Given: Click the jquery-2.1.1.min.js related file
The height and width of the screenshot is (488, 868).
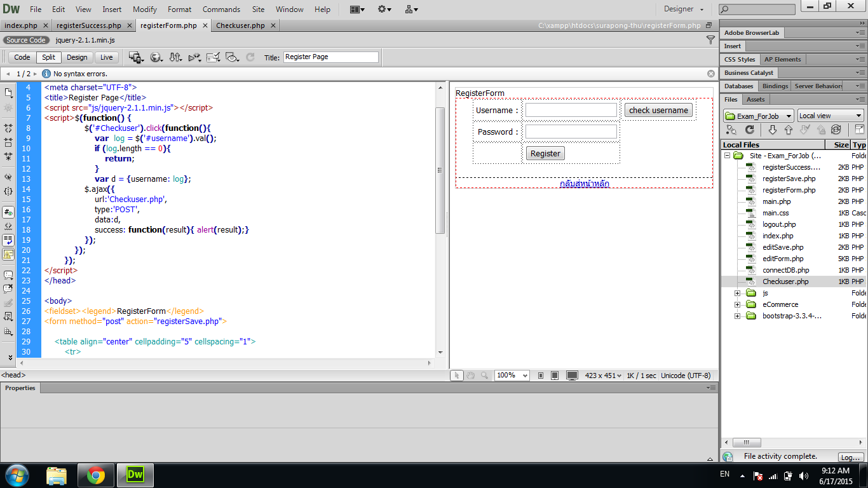Looking at the screenshot, I should coord(85,40).
